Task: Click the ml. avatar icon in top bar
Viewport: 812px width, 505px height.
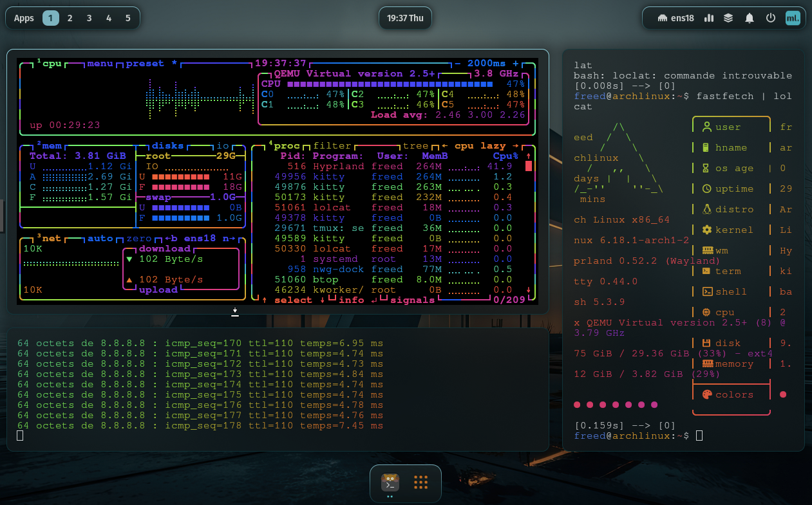Action: tap(792, 18)
